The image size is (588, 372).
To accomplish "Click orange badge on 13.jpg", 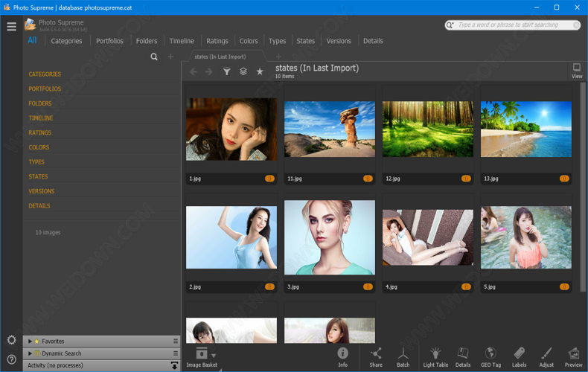I will click(564, 179).
